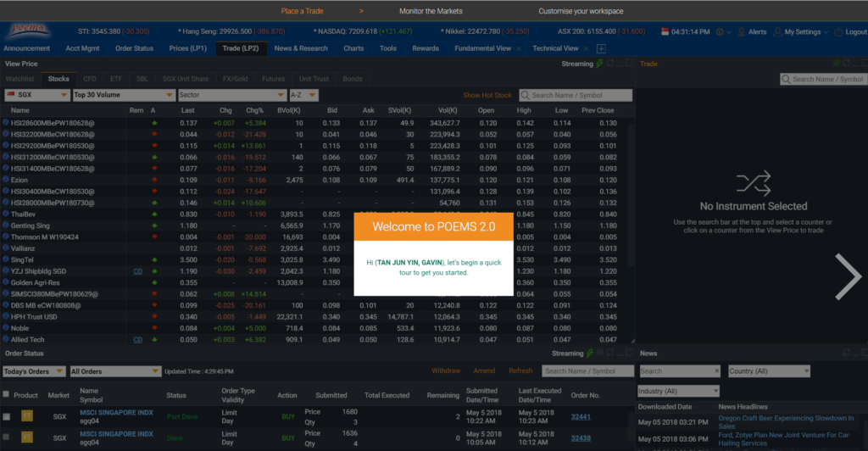This screenshot has width=868, height=451.
Task: Sort by the Vol(K) column header
Action: click(448, 111)
